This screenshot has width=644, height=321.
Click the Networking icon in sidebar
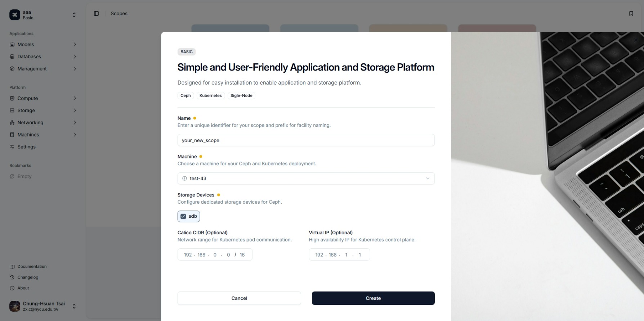click(12, 123)
